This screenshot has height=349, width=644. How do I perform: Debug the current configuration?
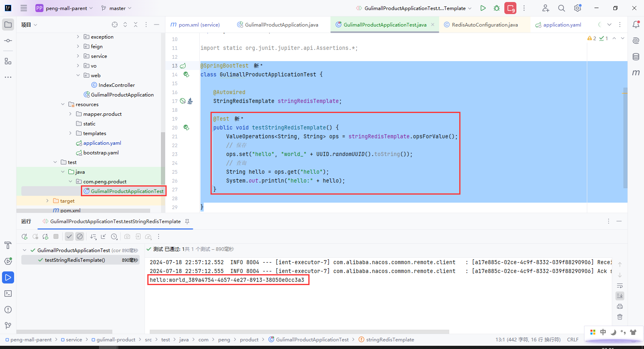coord(497,8)
